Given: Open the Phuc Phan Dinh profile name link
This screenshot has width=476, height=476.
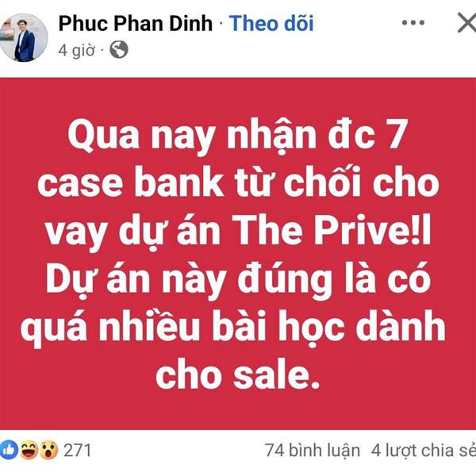Looking at the screenshot, I should pyautogui.click(x=136, y=23).
